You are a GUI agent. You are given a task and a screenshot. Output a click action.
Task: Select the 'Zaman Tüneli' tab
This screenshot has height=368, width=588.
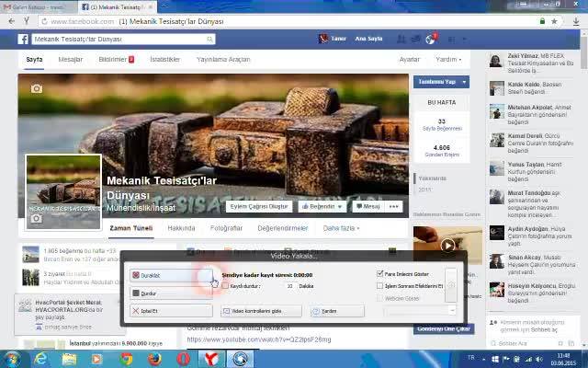pyautogui.click(x=130, y=228)
